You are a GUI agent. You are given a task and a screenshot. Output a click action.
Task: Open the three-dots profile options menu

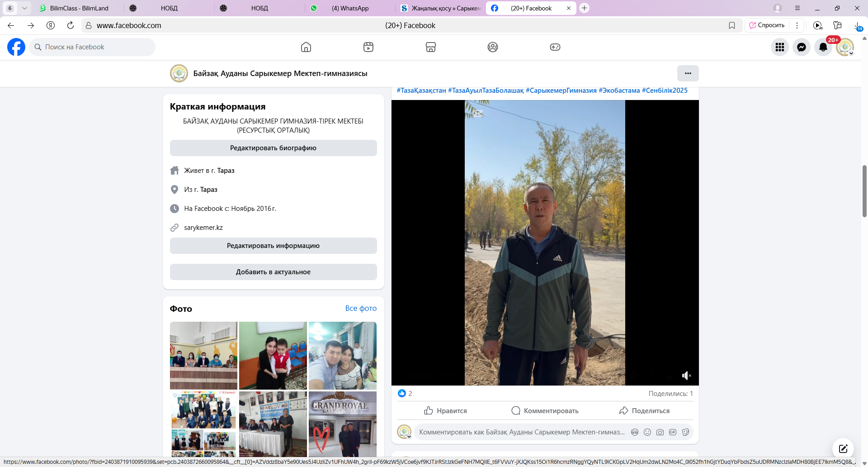(688, 73)
